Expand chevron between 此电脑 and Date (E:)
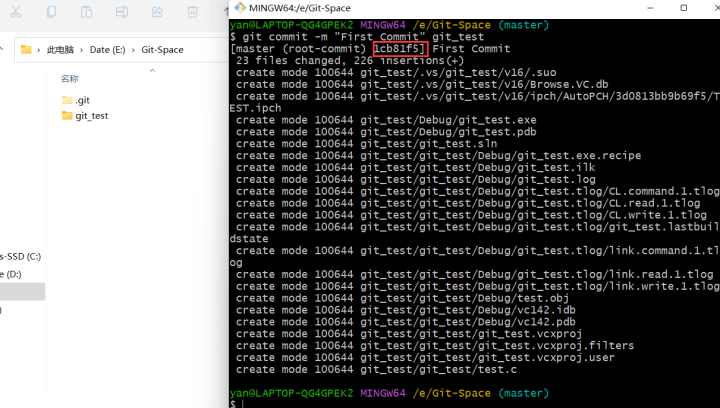Screen dimensions: 720x408 tap(82, 50)
